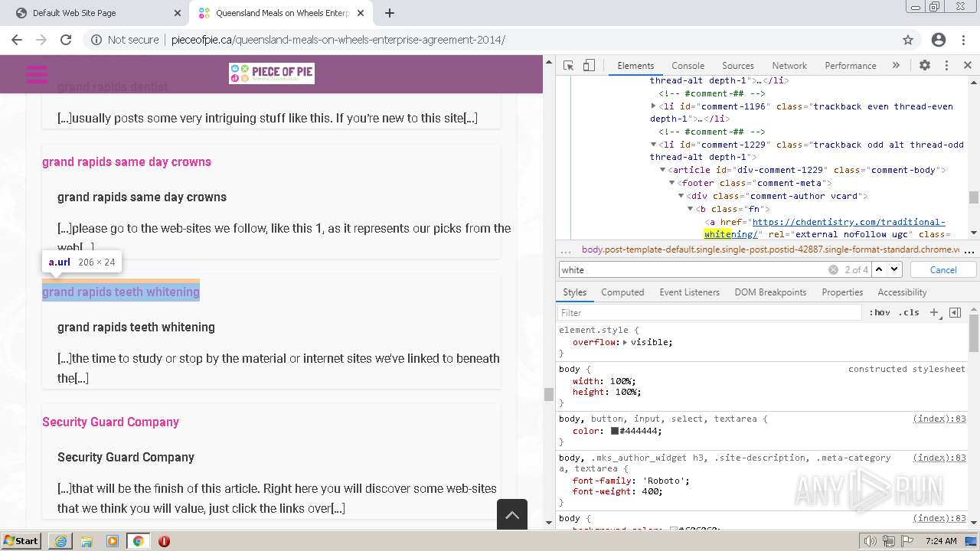Bookmark this page with star icon
This screenshot has height=551, width=980.
click(x=908, y=40)
